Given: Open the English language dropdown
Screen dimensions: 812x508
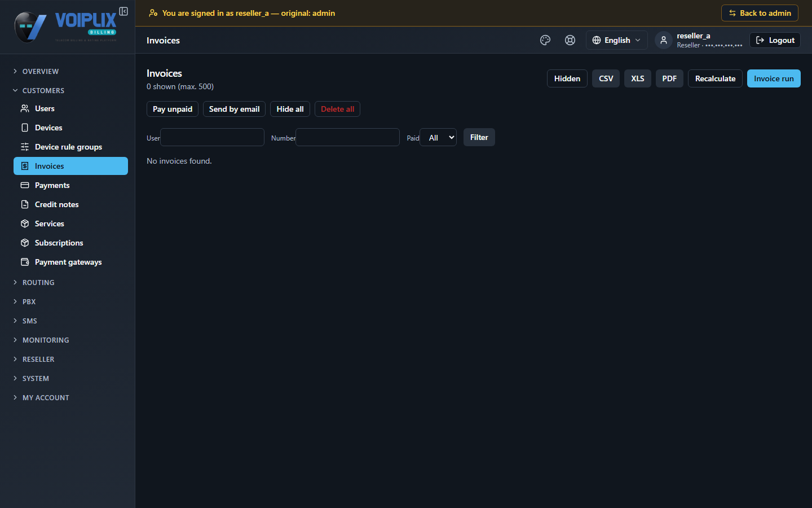Looking at the screenshot, I should 616,40.
